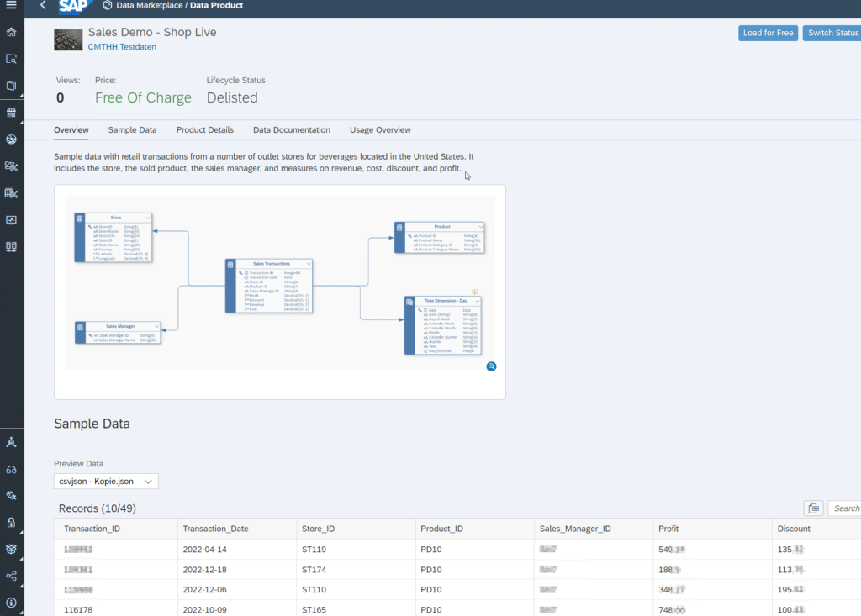The image size is (861, 616).
Task: Switch to the Overview tab
Action: [x=71, y=130]
